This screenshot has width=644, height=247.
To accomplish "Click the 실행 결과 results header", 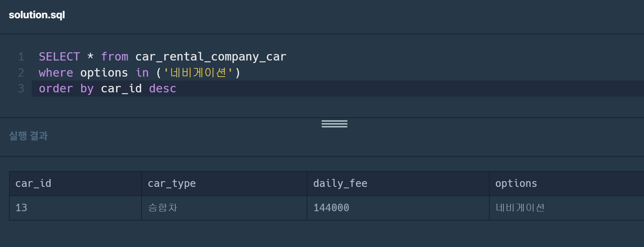I will pyautogui.click(x=28, y=136).
